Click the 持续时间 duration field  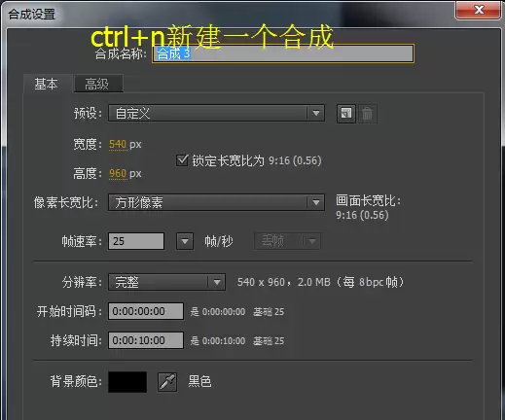tap(146, 340)
